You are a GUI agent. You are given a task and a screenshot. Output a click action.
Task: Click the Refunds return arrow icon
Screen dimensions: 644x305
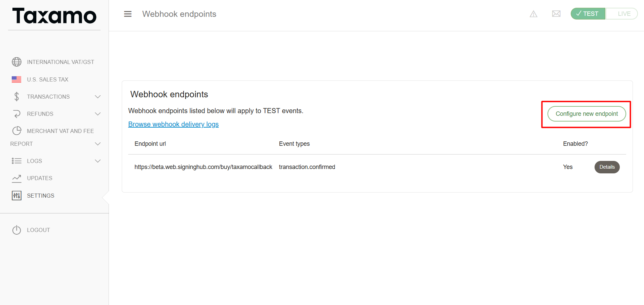tap(16, 114)
